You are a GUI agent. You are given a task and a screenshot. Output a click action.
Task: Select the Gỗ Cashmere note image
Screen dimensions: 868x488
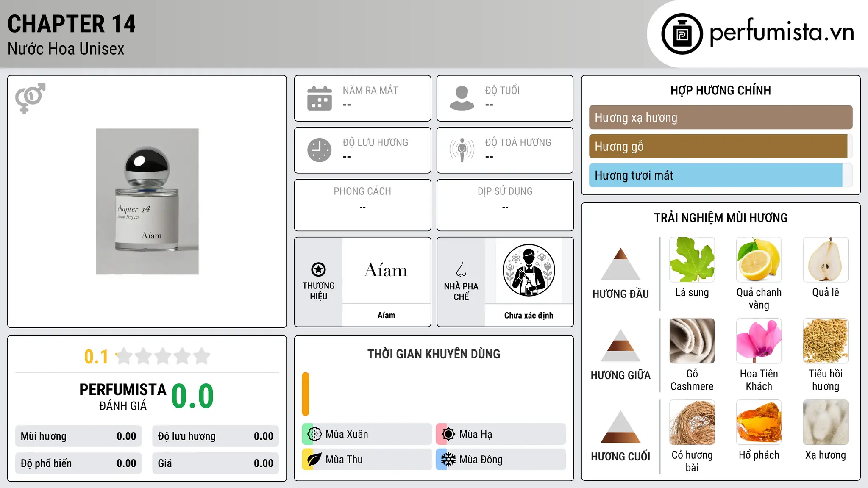click(692, 341)
